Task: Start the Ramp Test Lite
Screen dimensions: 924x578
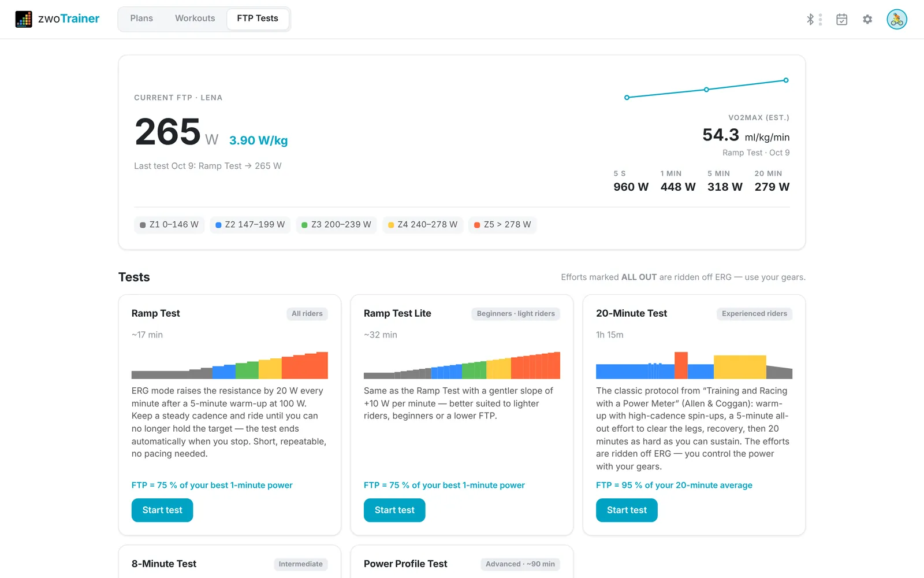Action: (394, 510)
